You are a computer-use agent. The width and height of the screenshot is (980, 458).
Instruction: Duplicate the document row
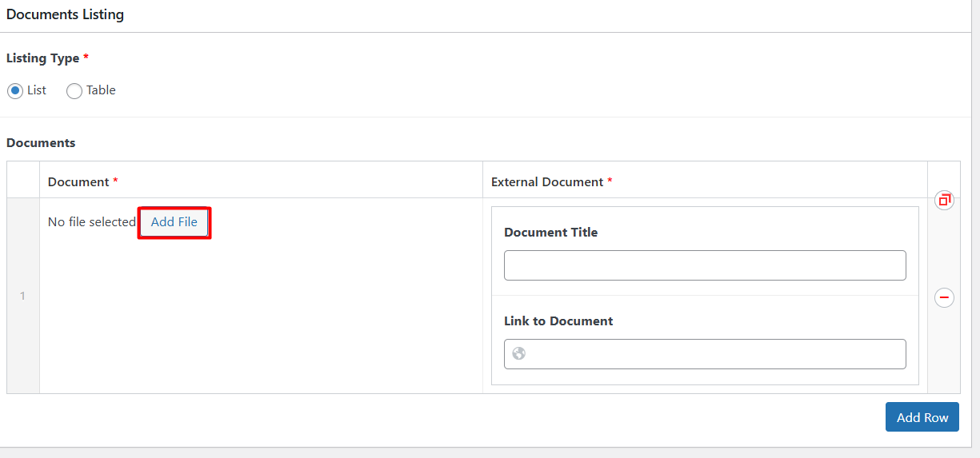point(945,200)
